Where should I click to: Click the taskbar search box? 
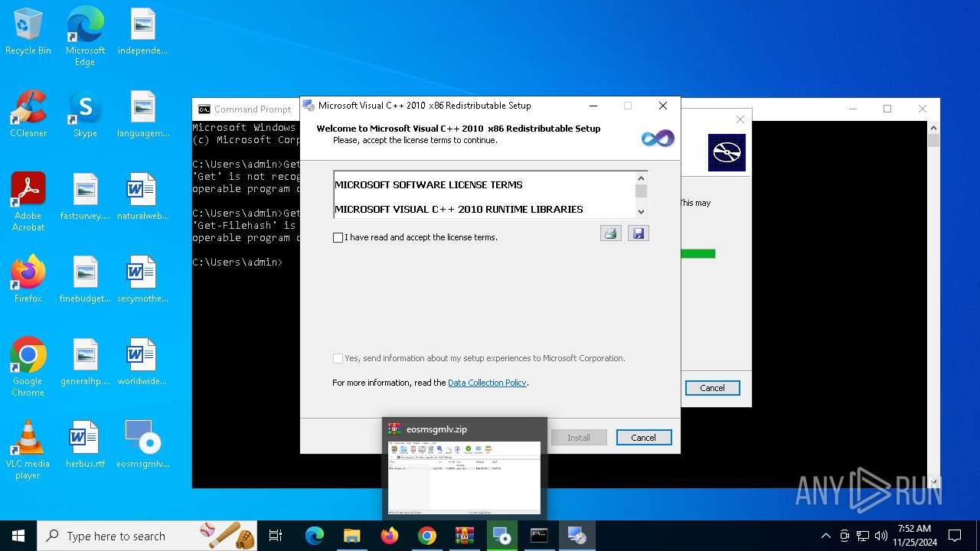[x=147, y=536]
